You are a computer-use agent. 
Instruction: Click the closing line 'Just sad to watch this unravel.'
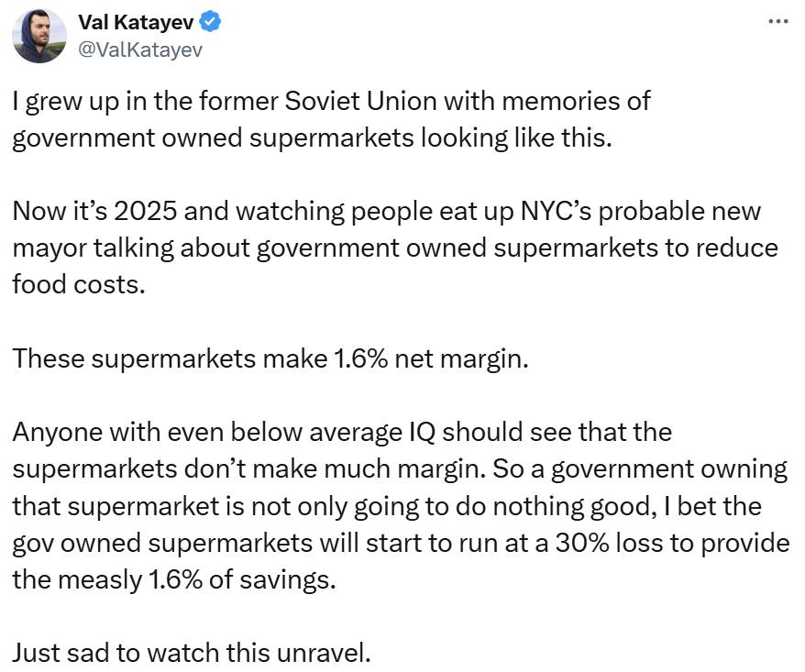pos(192,654)
